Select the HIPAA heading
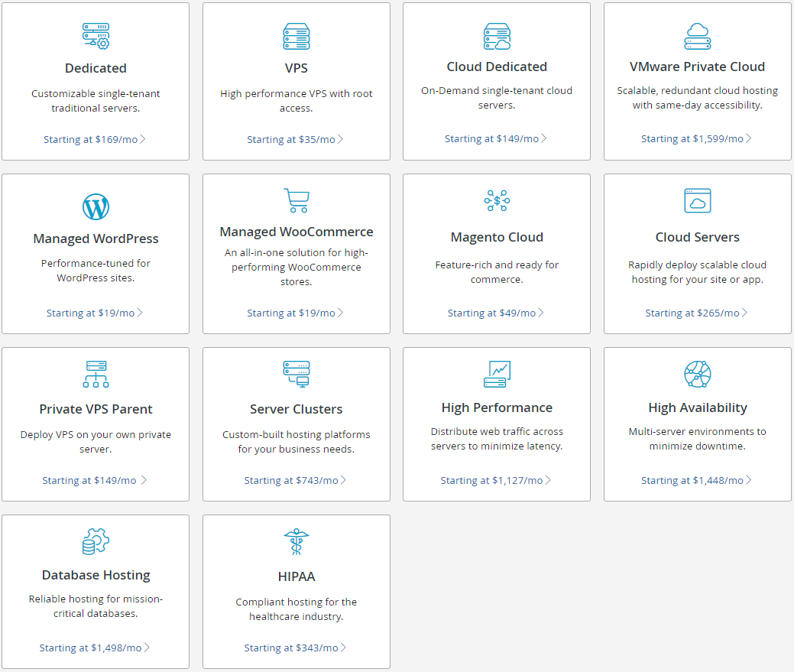The height and width of the screenshot is (672, 794). pyautogui.click(x=297, y=576)
